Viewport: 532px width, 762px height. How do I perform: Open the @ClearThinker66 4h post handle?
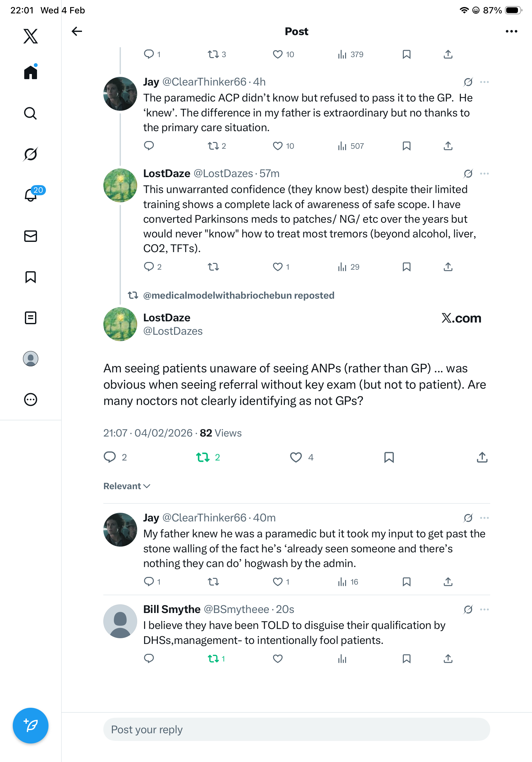pyautogui.click(x=204, y=82)
